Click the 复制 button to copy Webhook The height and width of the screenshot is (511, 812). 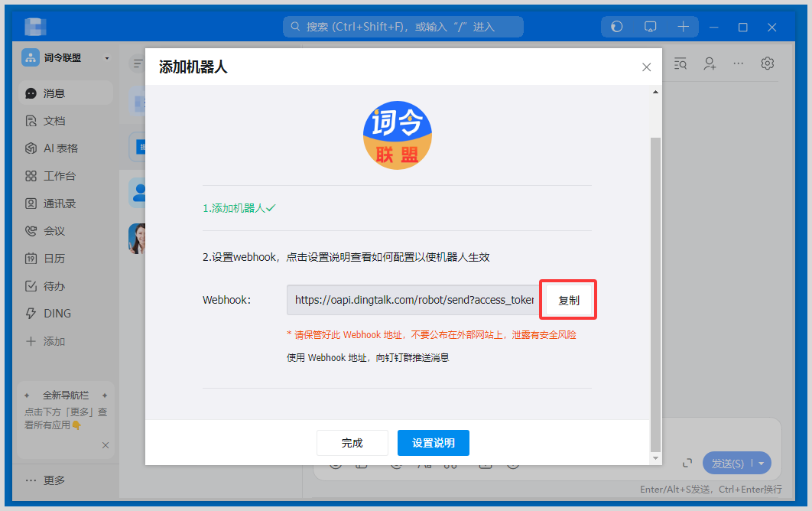tap(568, 300)
